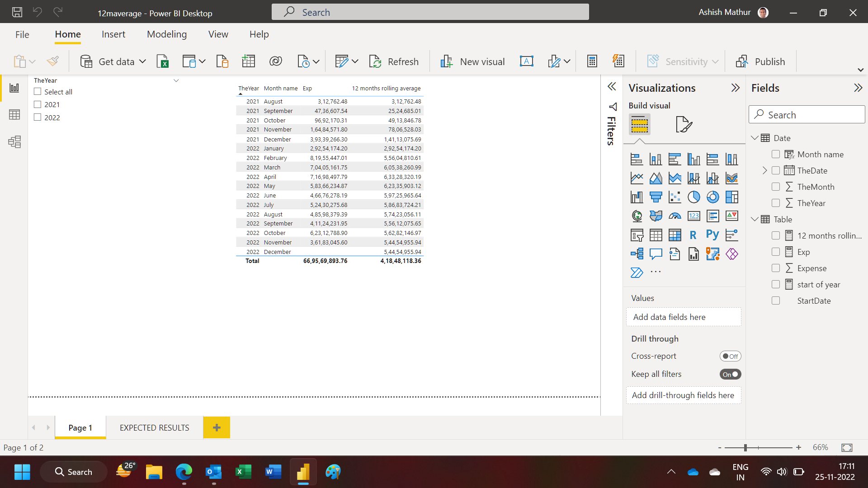Tick the Month name field checkbox
The width and height of the screenshot is (868, 488).
pyautogui.click(x=776, y=155)
